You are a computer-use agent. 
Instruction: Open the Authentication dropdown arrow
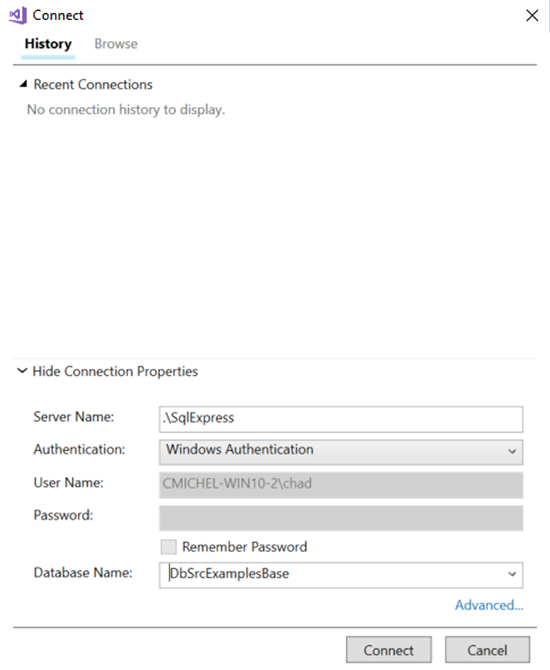tap(512, 452)
